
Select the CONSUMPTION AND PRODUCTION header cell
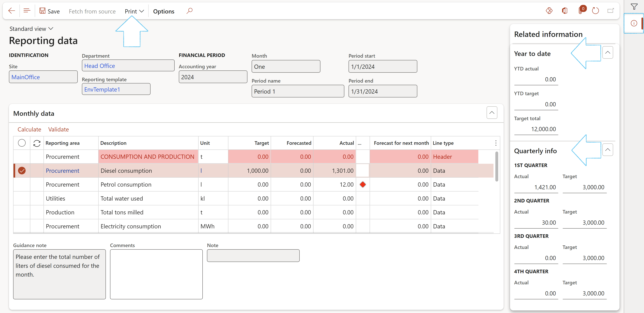tap(148, 157)
